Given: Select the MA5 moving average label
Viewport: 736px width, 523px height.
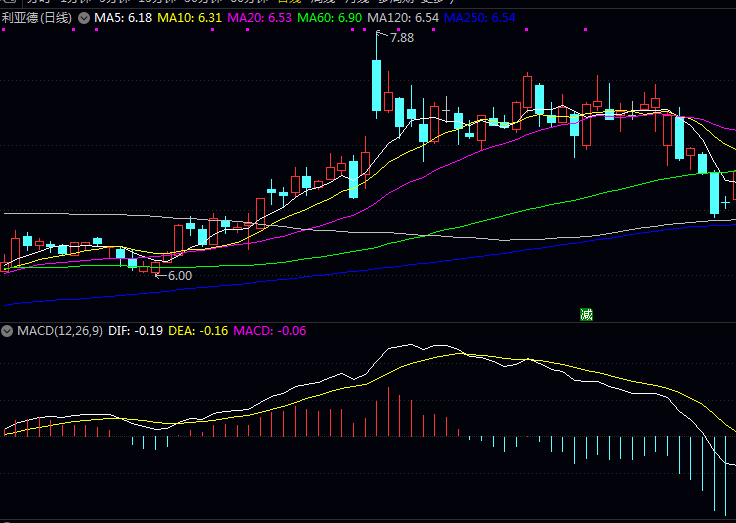Looking at the screenshot, I should [x=121, y=18].
